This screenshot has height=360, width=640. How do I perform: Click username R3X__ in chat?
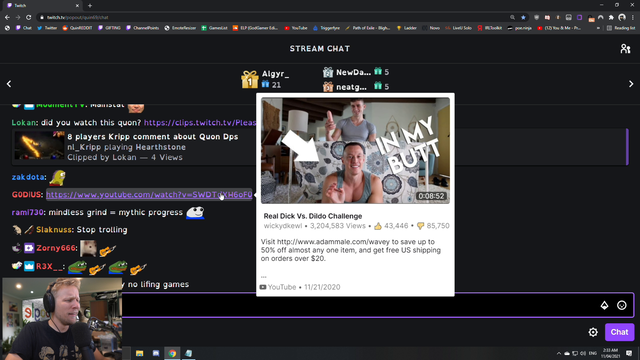50,267
